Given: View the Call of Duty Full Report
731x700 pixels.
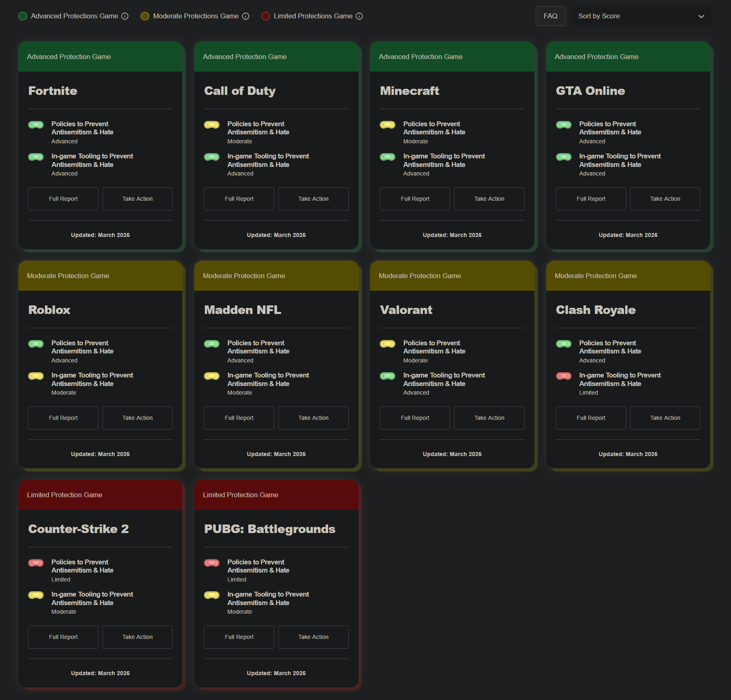Looking at the screenshot, I should coord(239,199).
